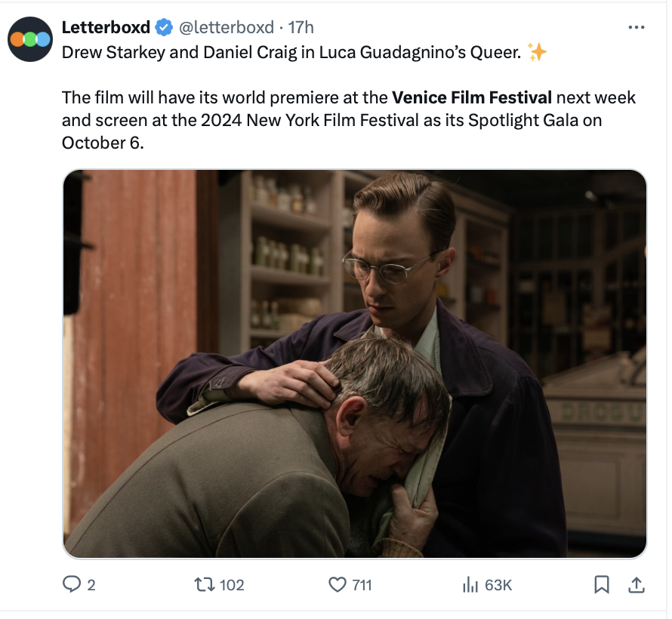
Task: Click the sparkles emoji in the post
Action: point(537,52)
